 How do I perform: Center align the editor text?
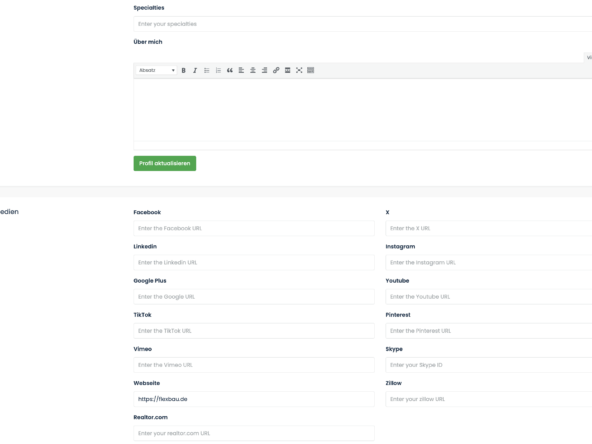[253, 70]
